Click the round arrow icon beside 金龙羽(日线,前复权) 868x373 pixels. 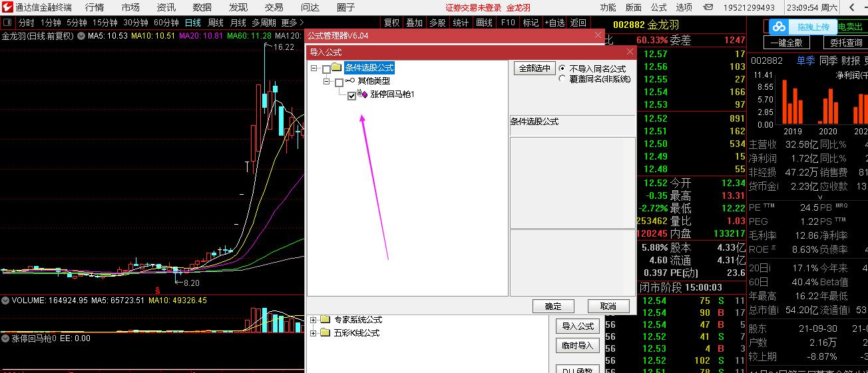[81, 36]
